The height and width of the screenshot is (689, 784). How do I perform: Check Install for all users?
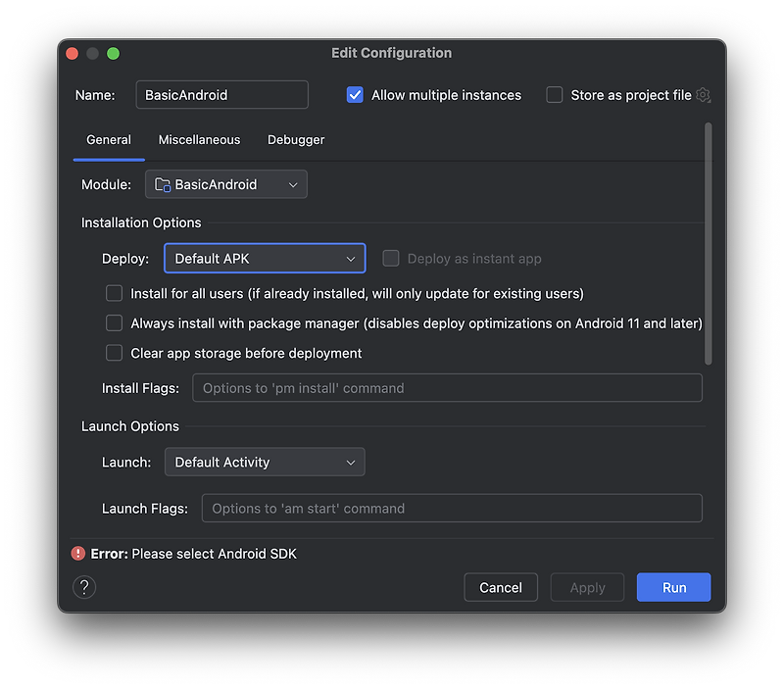(114, 293)
